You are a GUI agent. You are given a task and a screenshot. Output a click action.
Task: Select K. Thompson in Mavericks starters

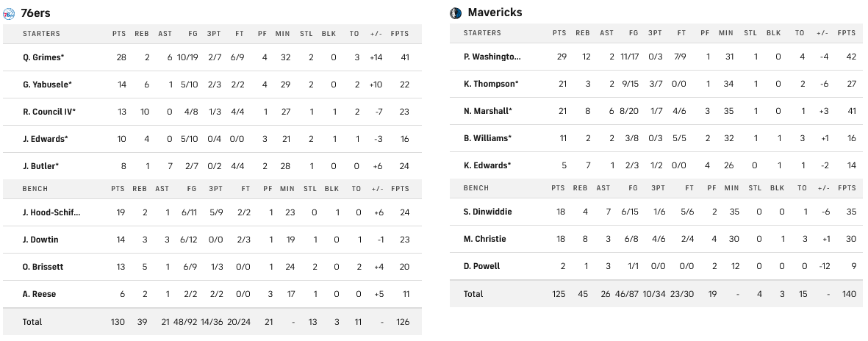pyautogui.click(x=491, y=84)
